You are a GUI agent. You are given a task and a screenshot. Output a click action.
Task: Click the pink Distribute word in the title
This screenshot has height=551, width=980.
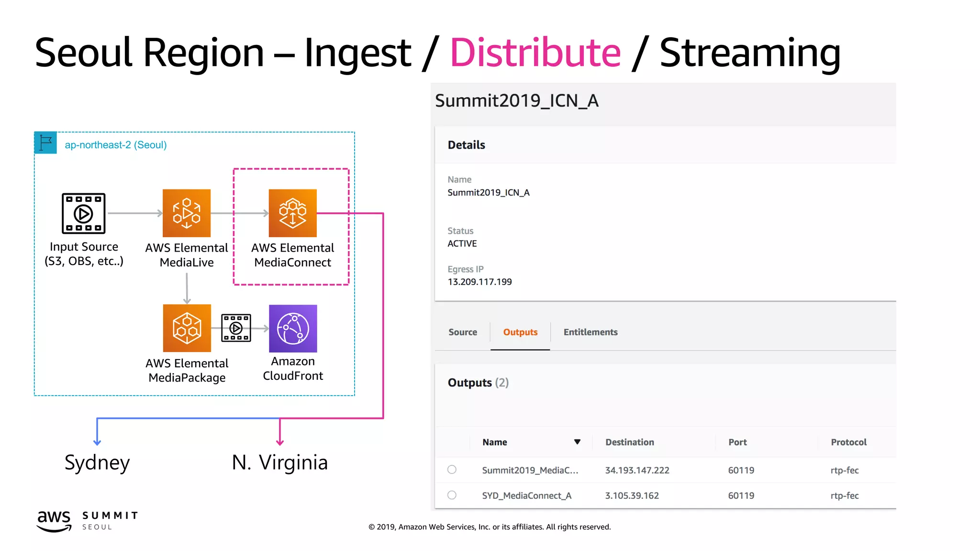535,52
